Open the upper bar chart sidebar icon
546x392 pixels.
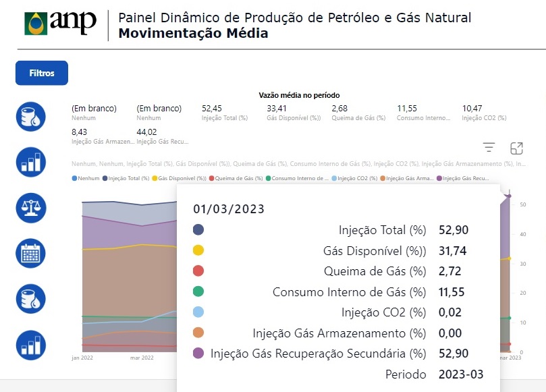[x=30, y=162]
